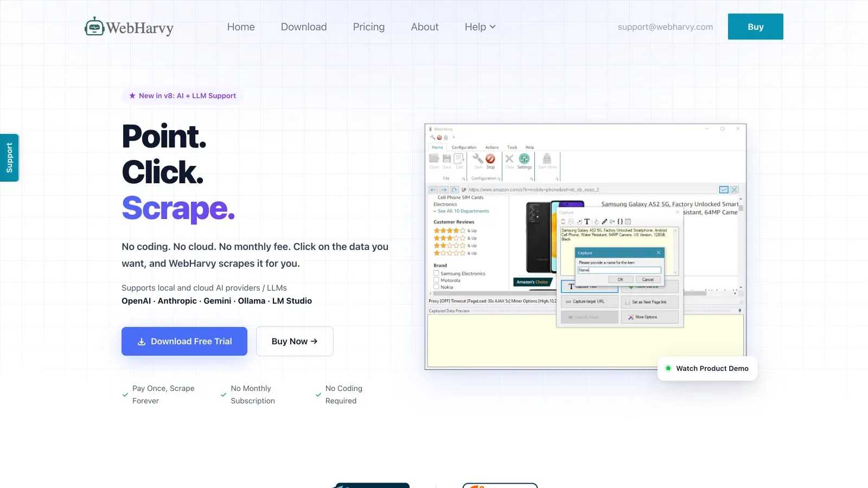Click the pencil icon in Capture toolbar

click(604, 222)
